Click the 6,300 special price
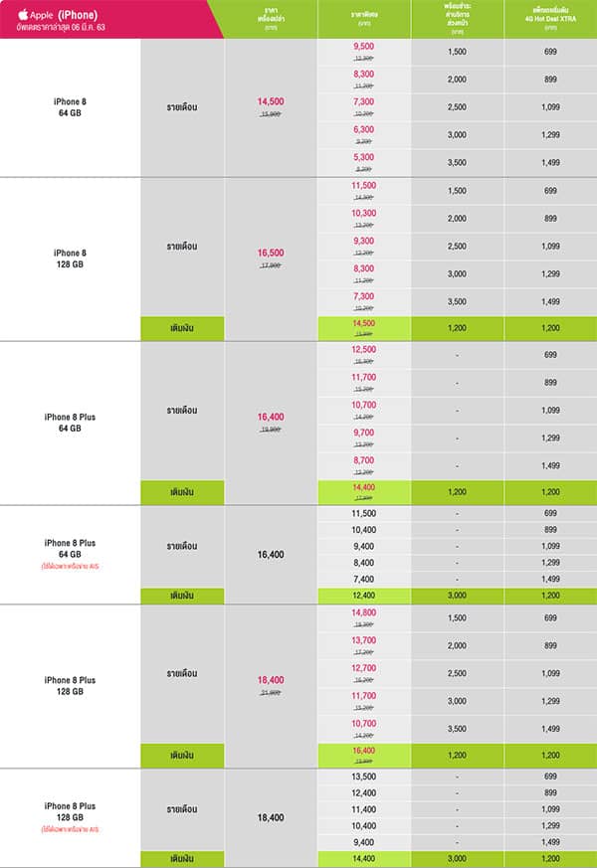The height and width of the screenshot is (868, 597). (364, 129)
